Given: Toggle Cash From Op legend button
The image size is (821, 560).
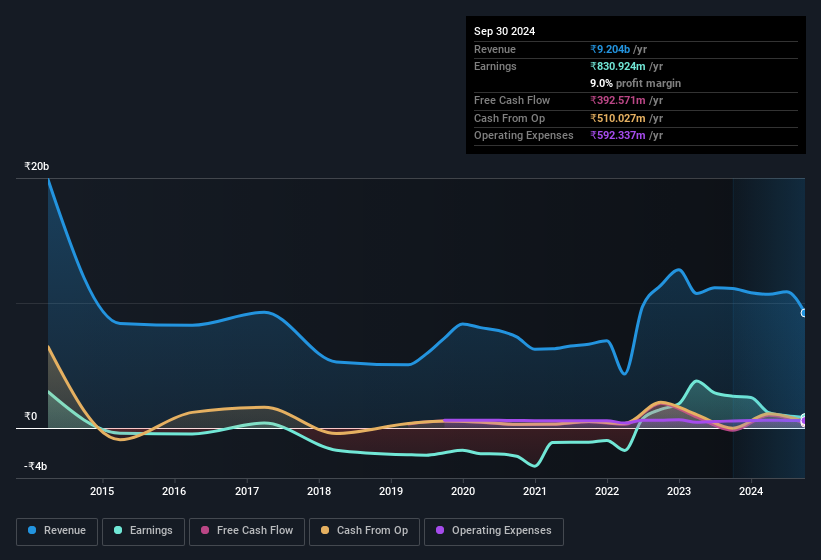Looking at the screenshot, I should point(364,531).
